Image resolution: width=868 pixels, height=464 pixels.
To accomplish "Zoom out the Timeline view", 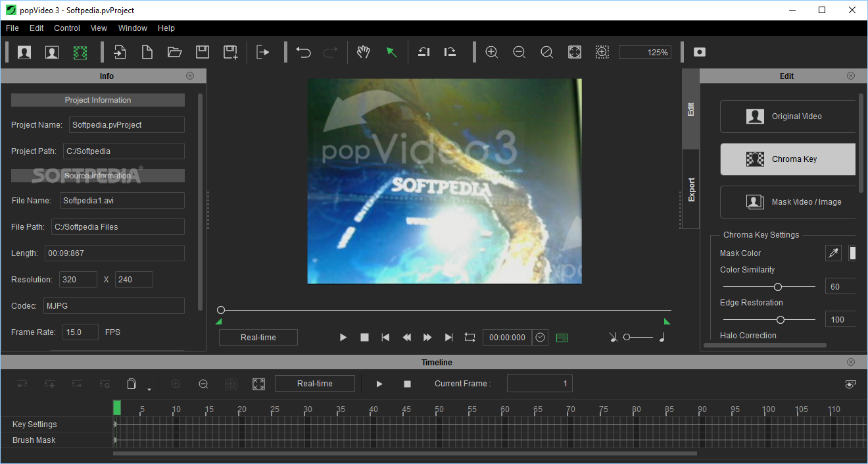I will (x=203, y=384).
